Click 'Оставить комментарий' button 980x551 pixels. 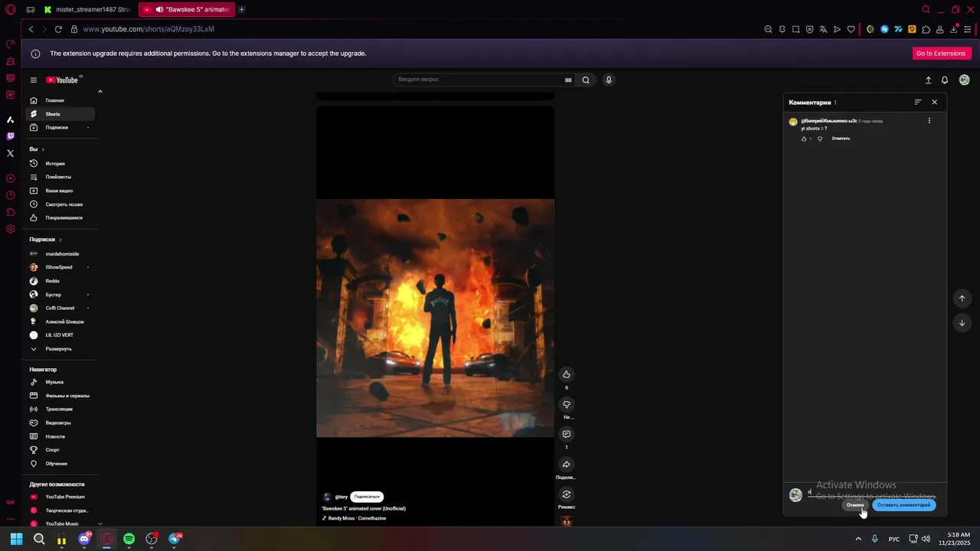[x=903, y=505]
